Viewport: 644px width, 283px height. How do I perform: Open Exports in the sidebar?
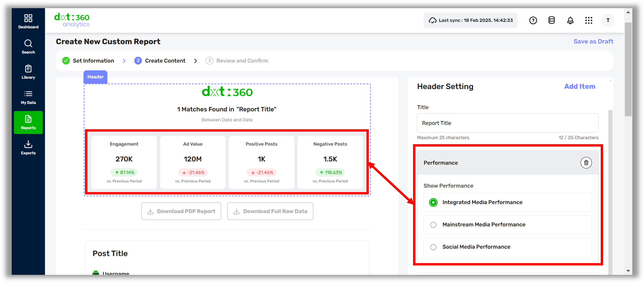[x=28, y=147]
